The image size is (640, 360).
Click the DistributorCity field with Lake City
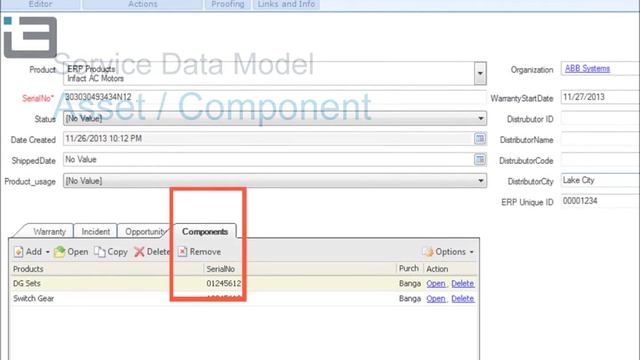(x=600, y=180)
